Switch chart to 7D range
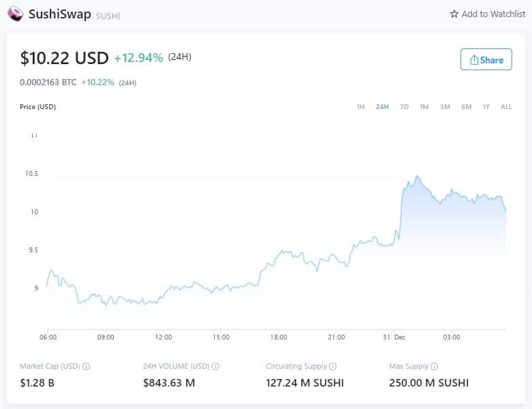This screenshot has width=532, height=409. (x=404, y=106)
